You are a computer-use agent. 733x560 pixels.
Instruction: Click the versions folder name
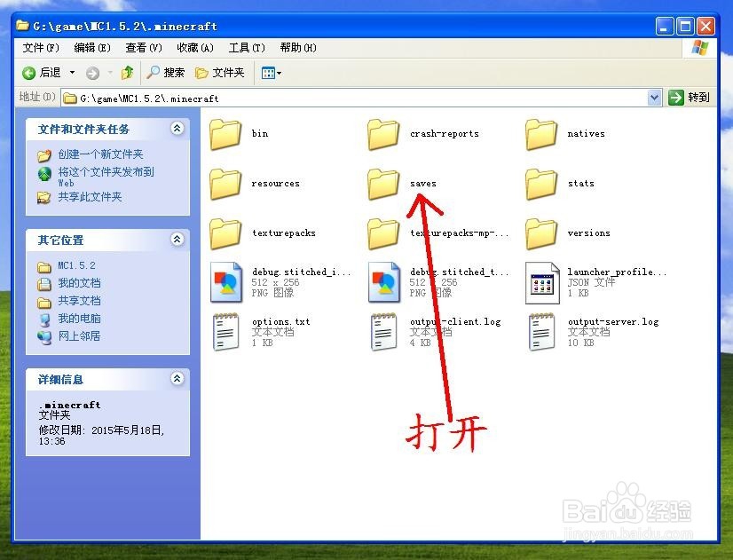point(589,233)
